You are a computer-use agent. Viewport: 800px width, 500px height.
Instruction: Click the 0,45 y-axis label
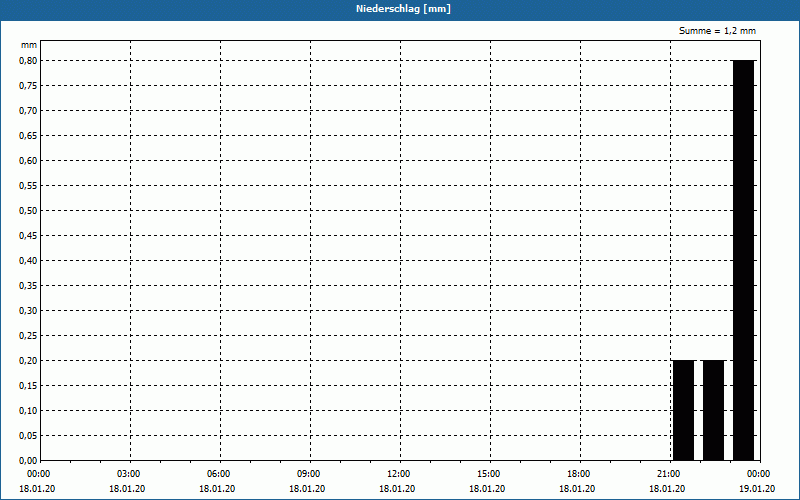pos(28,236)
